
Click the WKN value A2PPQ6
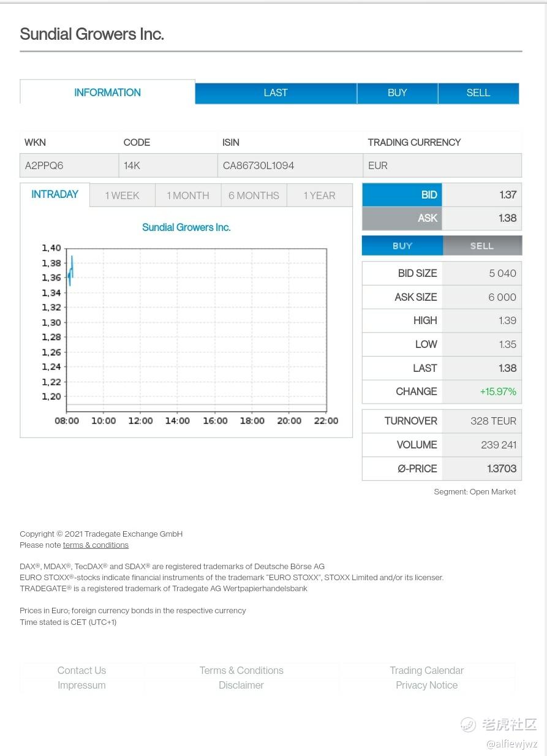pyautogui.click(x=44, y=165)
